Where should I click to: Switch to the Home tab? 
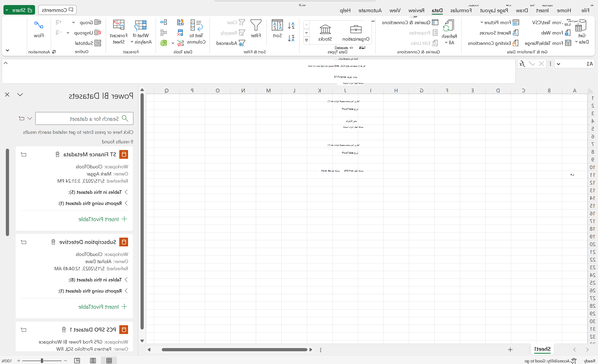(564, 10)
